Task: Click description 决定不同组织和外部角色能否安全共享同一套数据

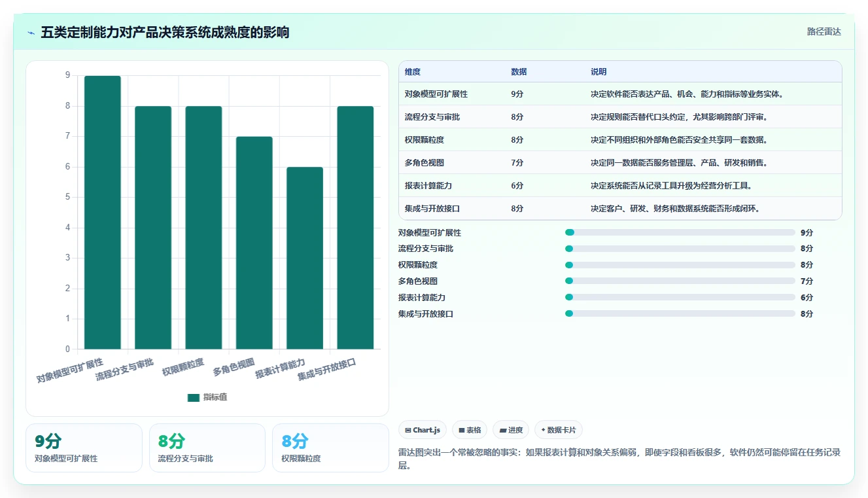Action: point(679,140)
